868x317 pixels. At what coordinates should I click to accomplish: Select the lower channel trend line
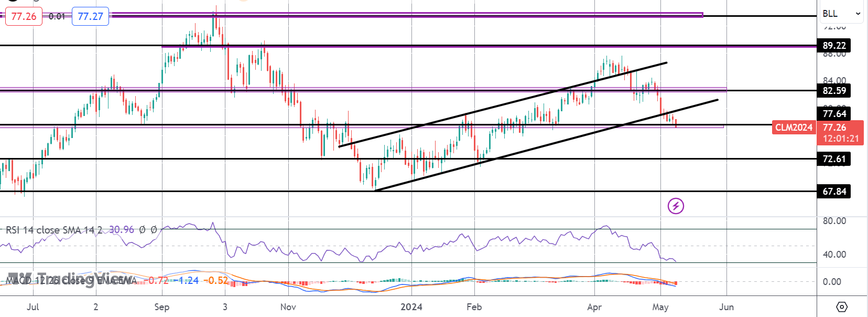click(x=547, y=144)
